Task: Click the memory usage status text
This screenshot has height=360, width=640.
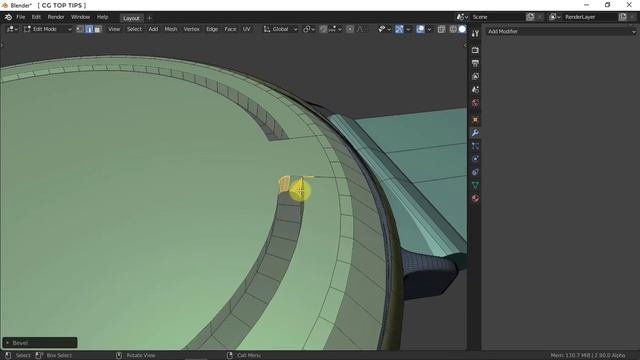Action: (x=588, y=356)
